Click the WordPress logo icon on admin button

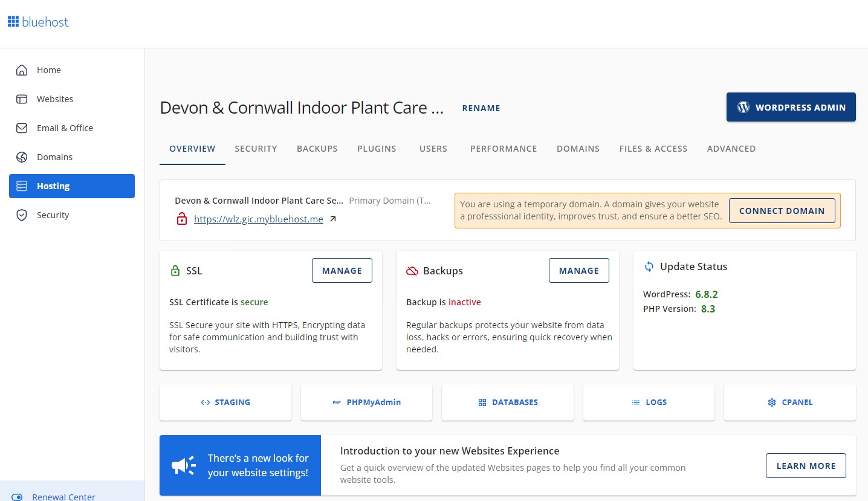point(743,107)
